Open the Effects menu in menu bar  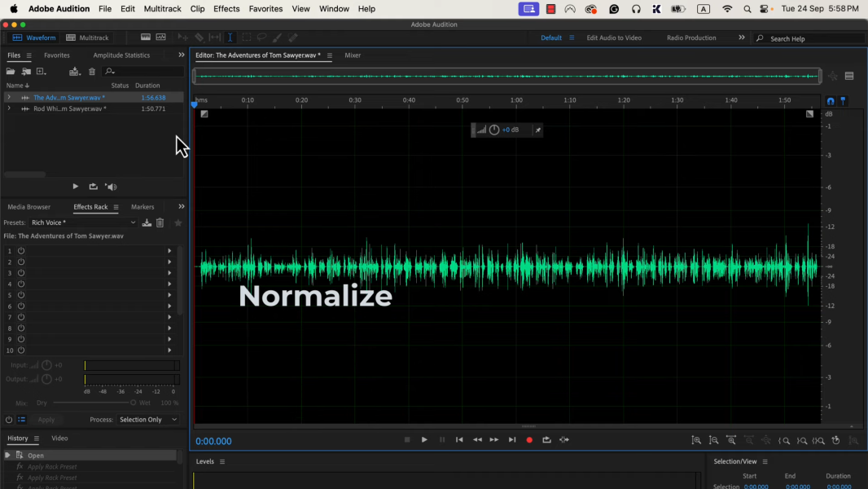(x=226, y=9)
